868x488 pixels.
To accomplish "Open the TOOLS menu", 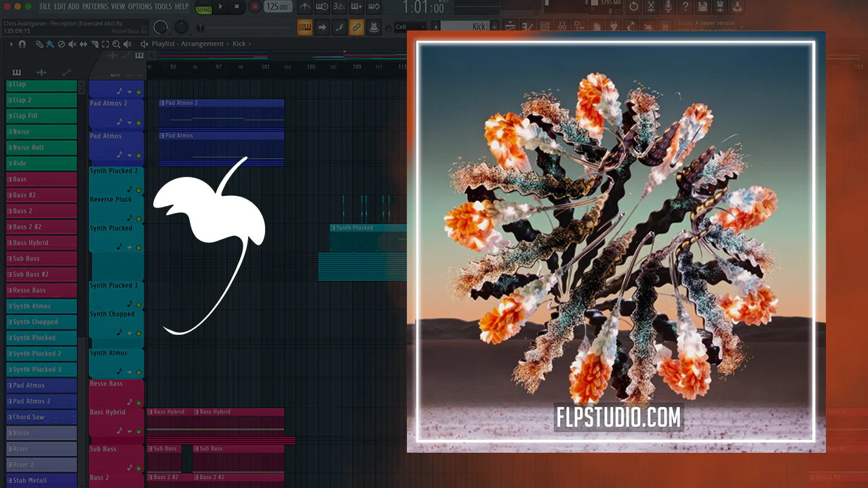I will pyautogui.click(x=163, y=6).
